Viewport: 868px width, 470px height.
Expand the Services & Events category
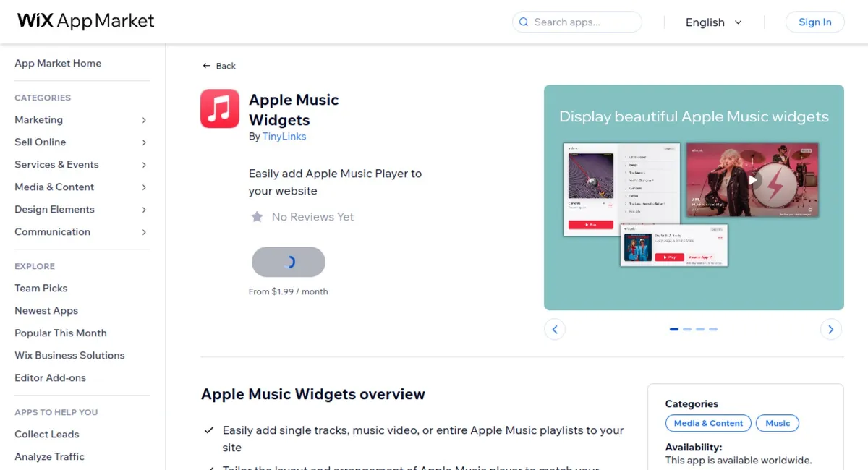tap(144, 165)
